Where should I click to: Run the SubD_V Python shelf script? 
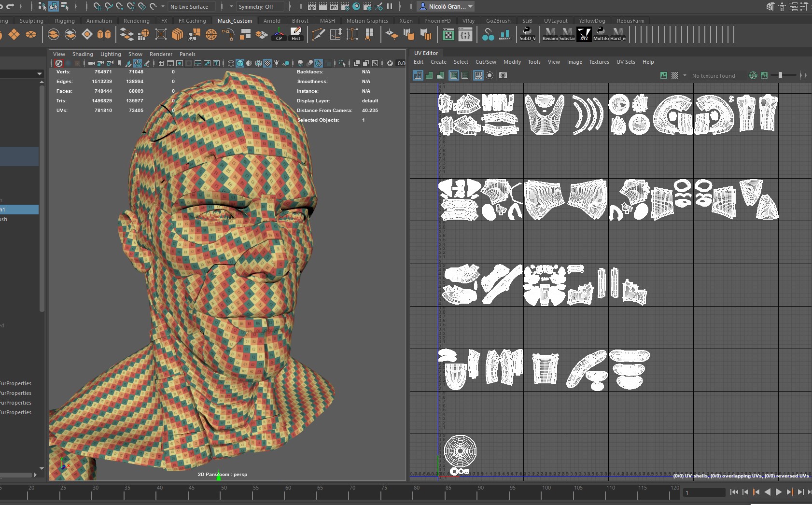527,34
